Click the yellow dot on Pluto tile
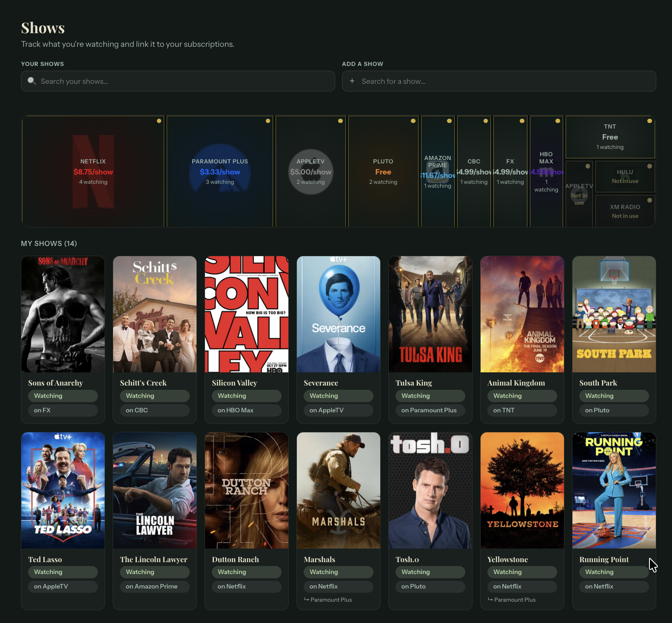The height and width of the screenshot is (623, 672). pyautogui.click(x=413, y=121)
